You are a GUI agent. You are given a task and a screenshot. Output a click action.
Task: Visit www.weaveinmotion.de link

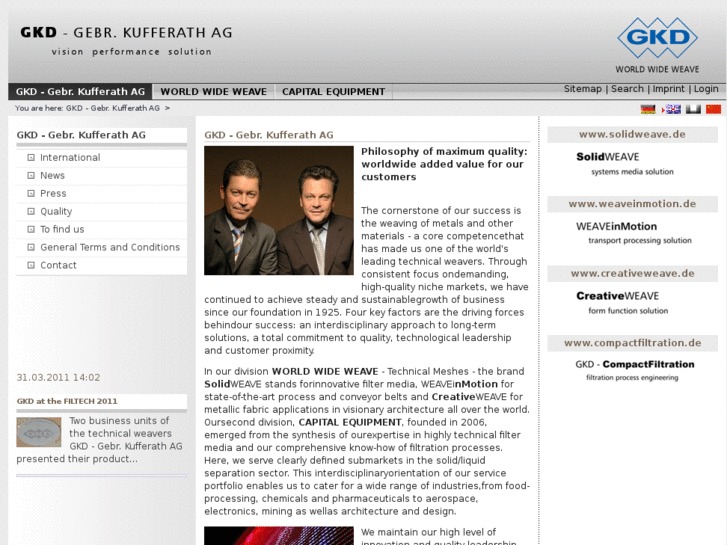pyautogui.click(x=632, y=204)
